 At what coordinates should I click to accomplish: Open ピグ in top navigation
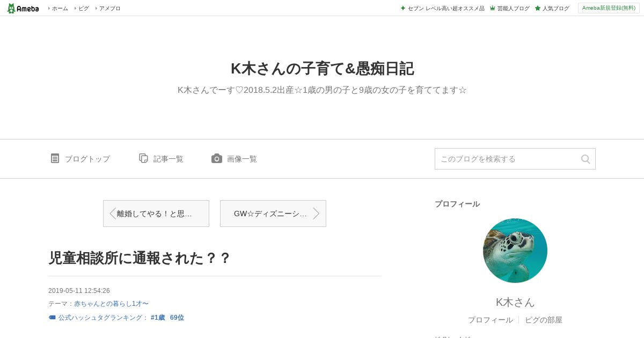(x=83, y=9)
